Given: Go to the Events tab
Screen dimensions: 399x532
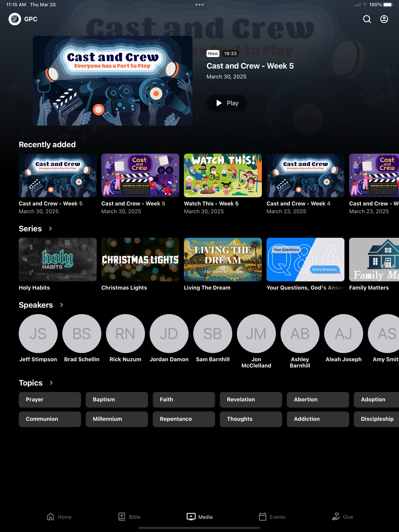Looking at the screenshot, I should [x=272, y=517].
